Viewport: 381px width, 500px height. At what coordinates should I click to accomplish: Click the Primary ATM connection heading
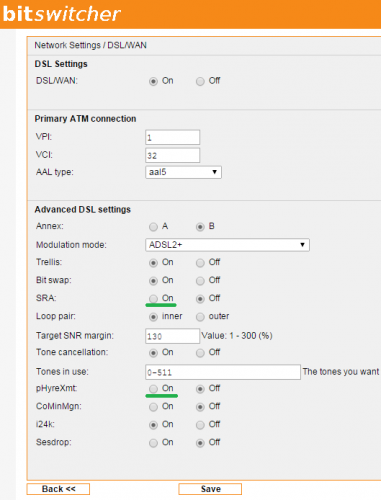[x=85, y=119]
